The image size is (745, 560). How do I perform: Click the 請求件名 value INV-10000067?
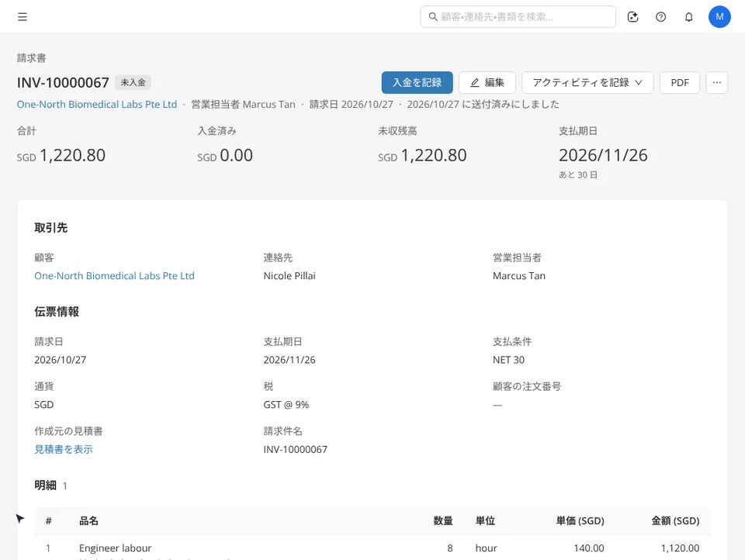coord(296,449)
